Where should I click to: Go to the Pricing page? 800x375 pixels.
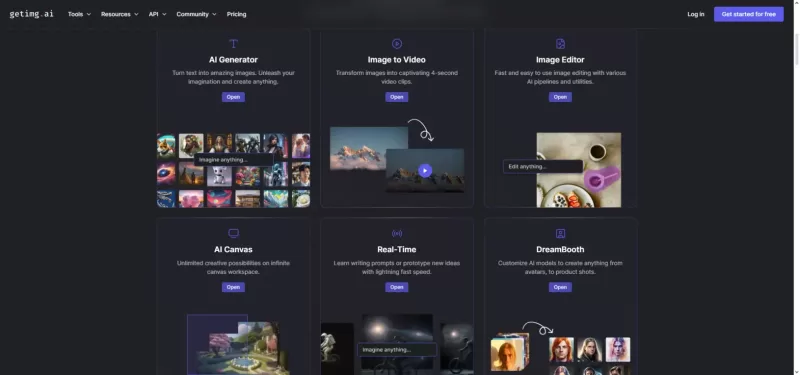tap(236, 14)
